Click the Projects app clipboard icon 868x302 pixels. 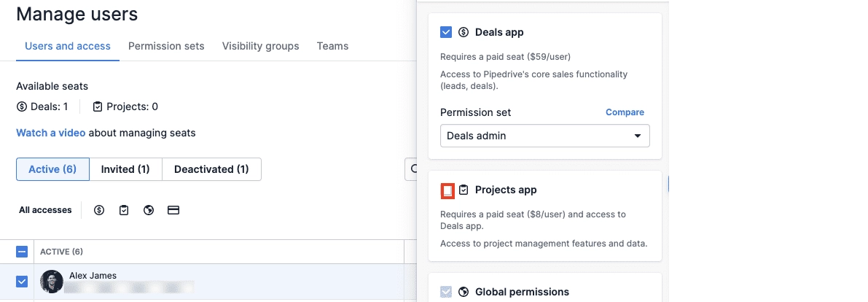(x=464, y=190)
